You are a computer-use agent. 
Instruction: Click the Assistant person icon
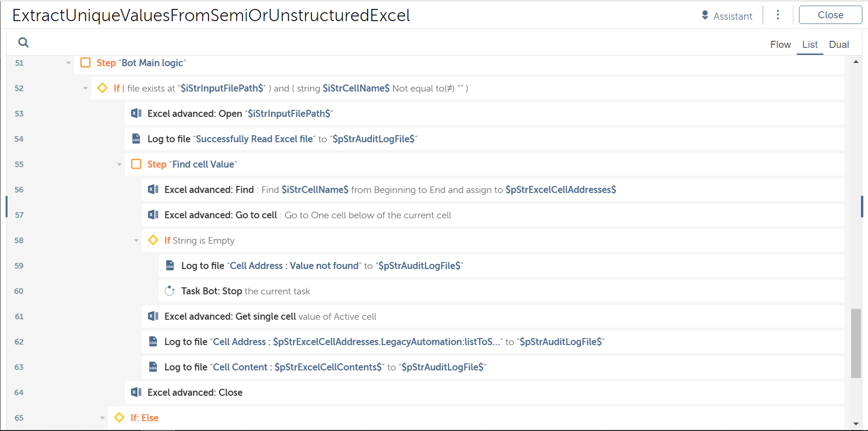[705, 15]
